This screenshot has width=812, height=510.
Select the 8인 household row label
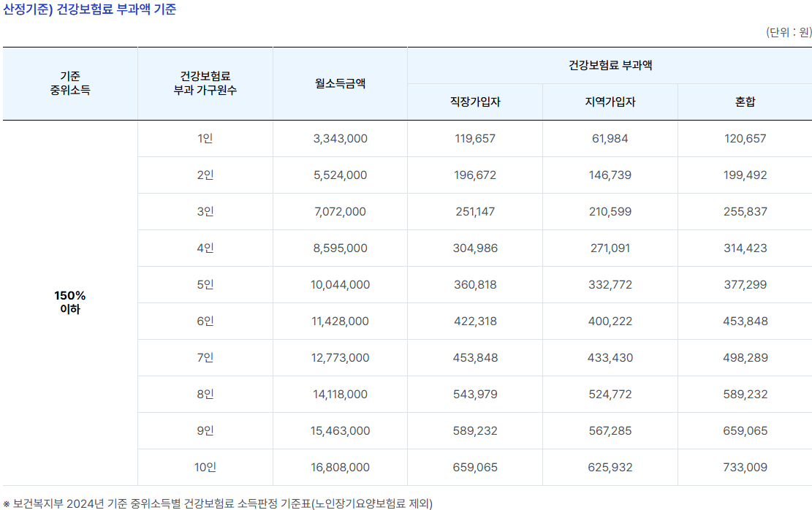205,394
